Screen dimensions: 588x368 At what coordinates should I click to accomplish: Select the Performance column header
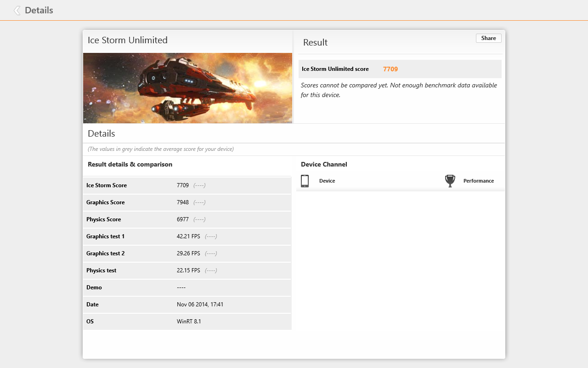pos(479,181)
